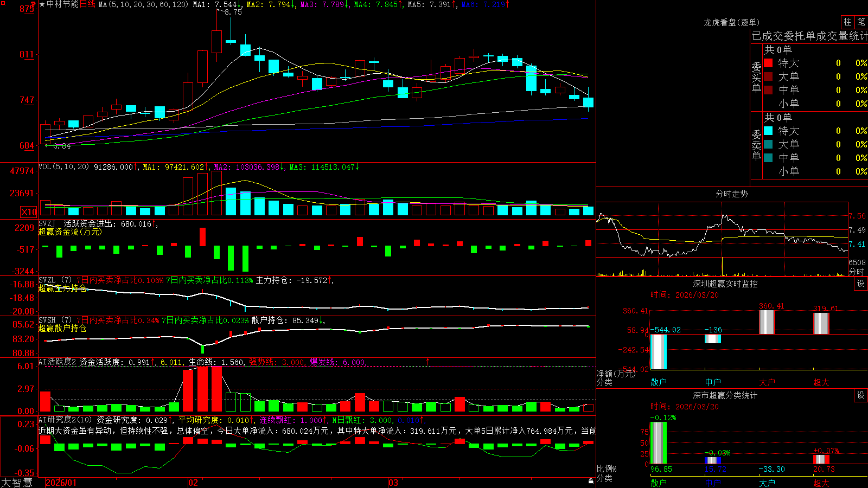Click the 龙虎看盘(逐单) panel title
This screenshot has width=868, height=488.
point(731,22)
